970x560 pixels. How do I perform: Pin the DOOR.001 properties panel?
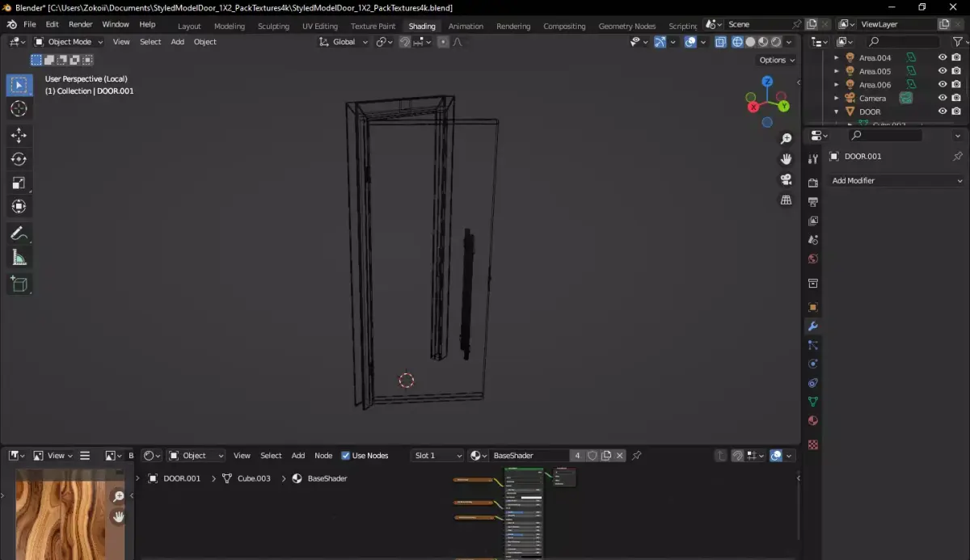[958, 156]
